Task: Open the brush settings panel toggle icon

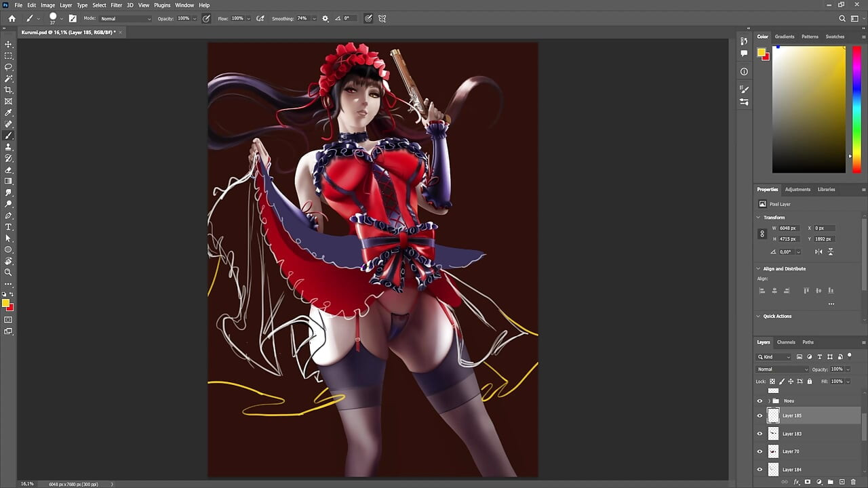Action: coord(73,18)
